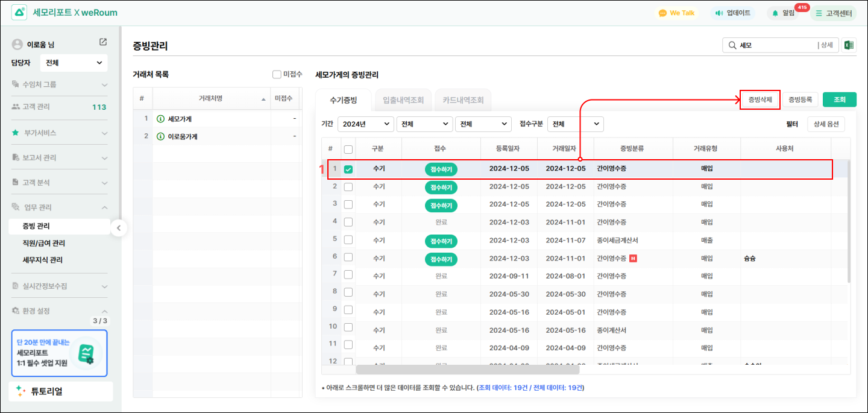This screenshot has height=413, width=868.
Task: Click the search input field containing 세모
Action: 775,45
